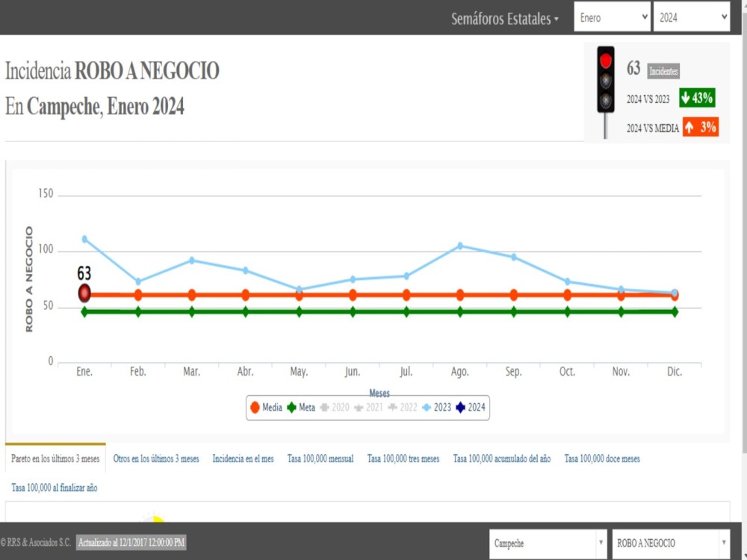Toggle the Meta series in legend
The height and width of the screenshot is (560, 747).
coord(302,408)
